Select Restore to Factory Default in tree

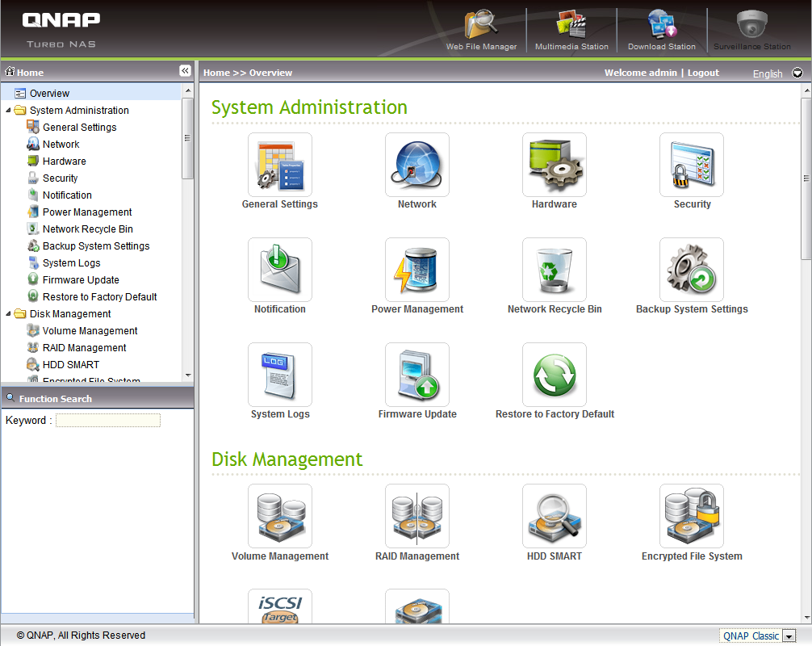point(99,297)
